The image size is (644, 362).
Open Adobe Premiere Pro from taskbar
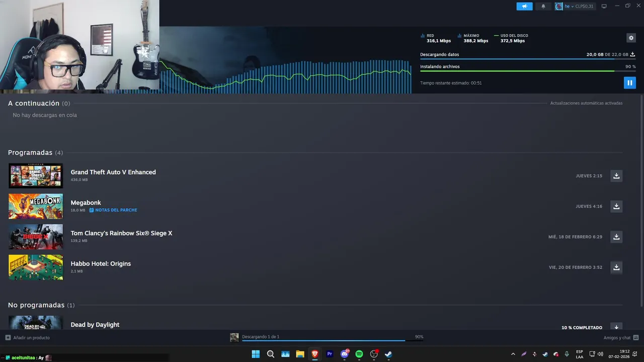click(330, 354)
